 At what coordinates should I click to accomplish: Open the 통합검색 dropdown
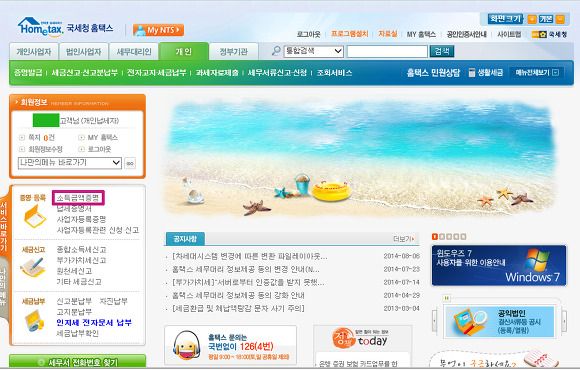pyautogui.click(x=314, y=51)
